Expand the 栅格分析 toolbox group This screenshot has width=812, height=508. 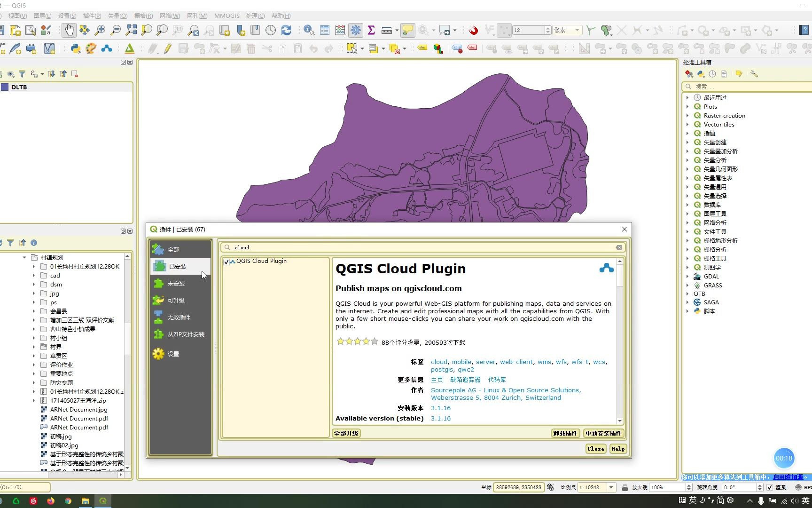pyautogui.click(x=687, y=249)
